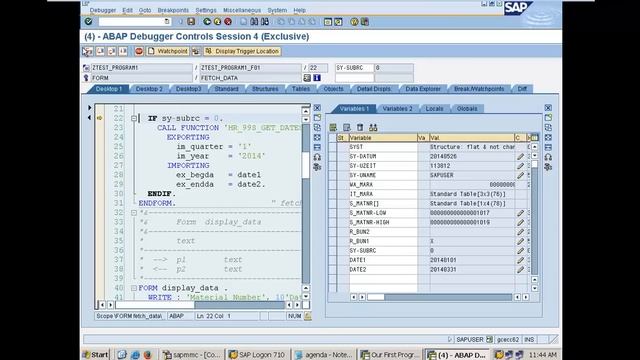Close the variables tool with X icon

coord(548,108)
